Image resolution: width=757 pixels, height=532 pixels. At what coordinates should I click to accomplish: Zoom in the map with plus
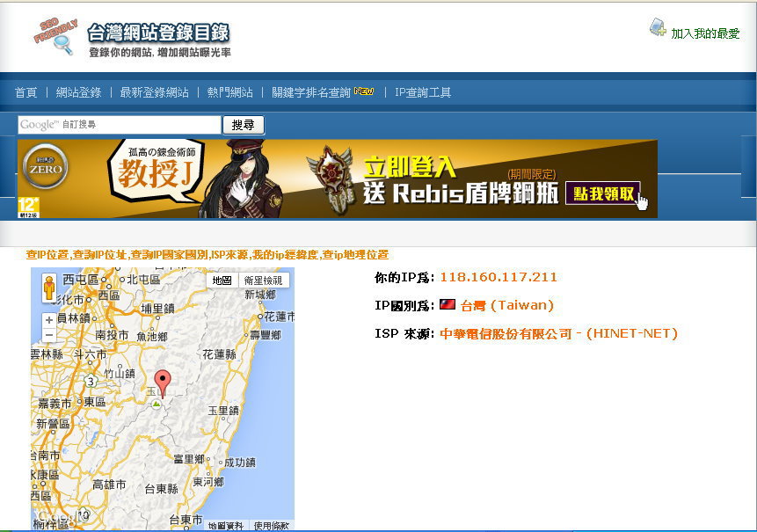click(48, 319)
